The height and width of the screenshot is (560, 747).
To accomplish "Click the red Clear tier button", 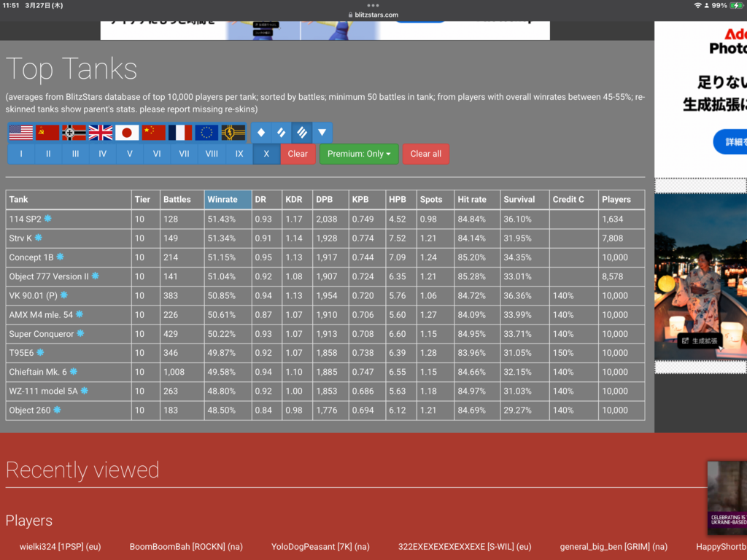I will click(x=298, y=154).
